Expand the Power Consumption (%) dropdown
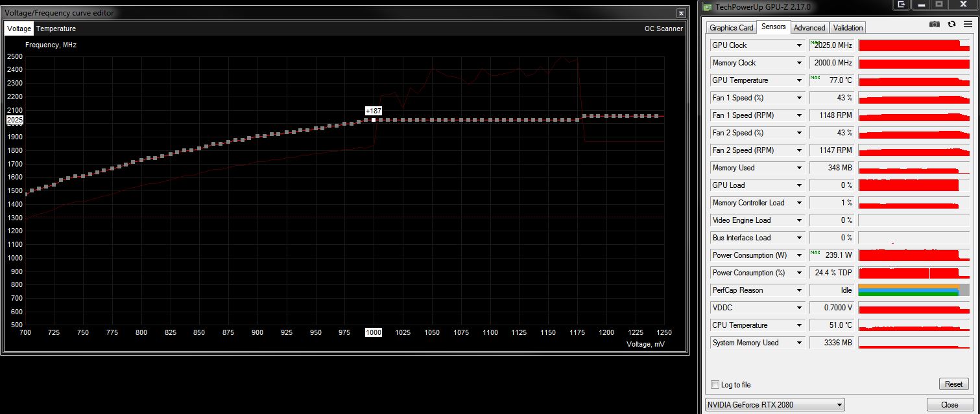The width and height of the screenshot is (980, 414). point(800,273)
